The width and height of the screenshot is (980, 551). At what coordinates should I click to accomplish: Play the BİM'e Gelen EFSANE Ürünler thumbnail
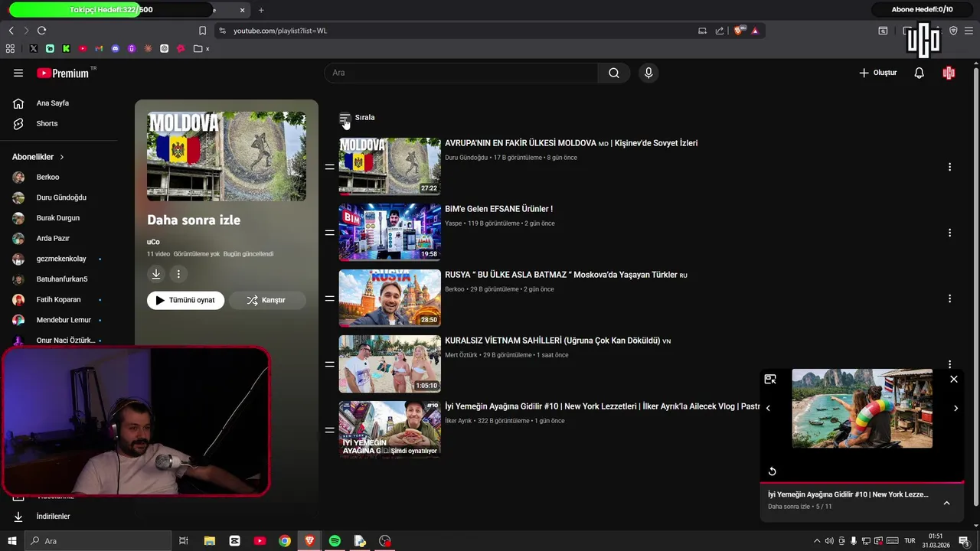pyautogui.click(x=390, y=232)
